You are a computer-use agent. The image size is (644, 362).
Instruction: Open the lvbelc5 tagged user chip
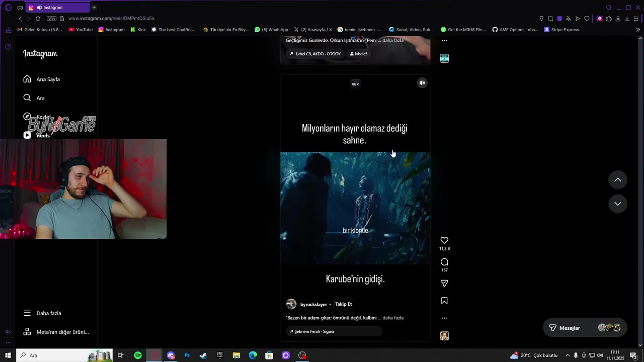tap(359, 54)
